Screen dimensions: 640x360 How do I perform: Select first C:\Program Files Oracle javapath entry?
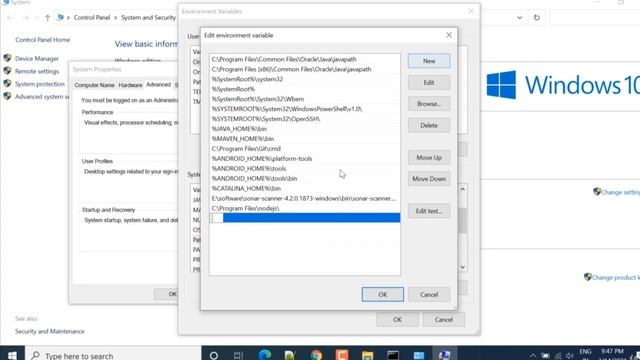point(304,59)
